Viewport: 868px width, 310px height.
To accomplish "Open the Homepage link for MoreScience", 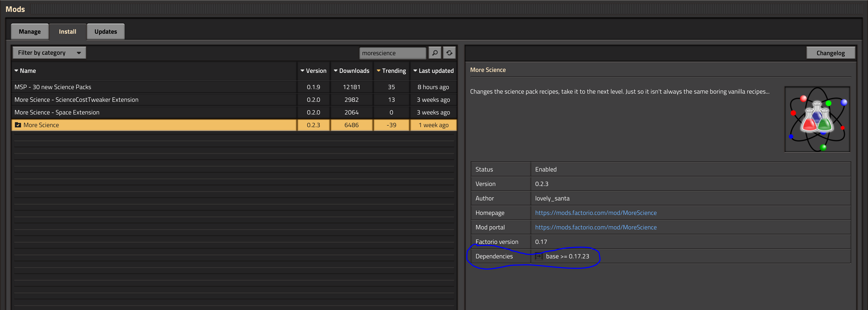I will [596, 213].
